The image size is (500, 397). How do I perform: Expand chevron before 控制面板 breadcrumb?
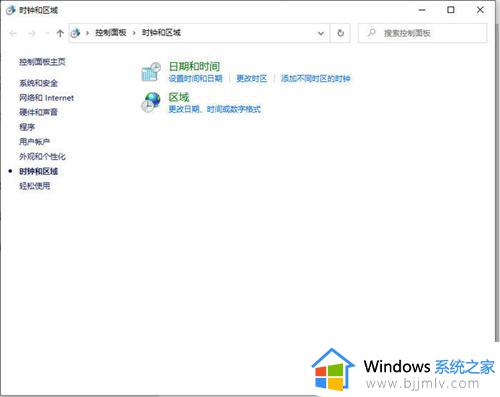coord(87,33)
